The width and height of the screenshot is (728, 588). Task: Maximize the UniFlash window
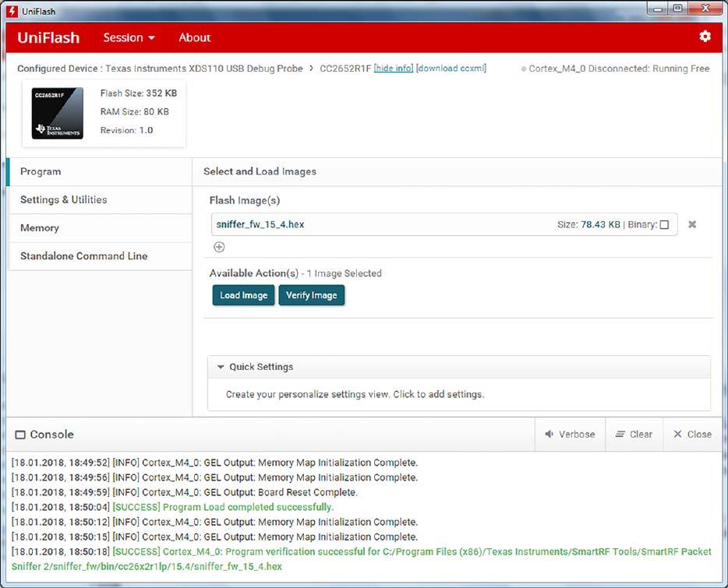[x=678, y=9]
